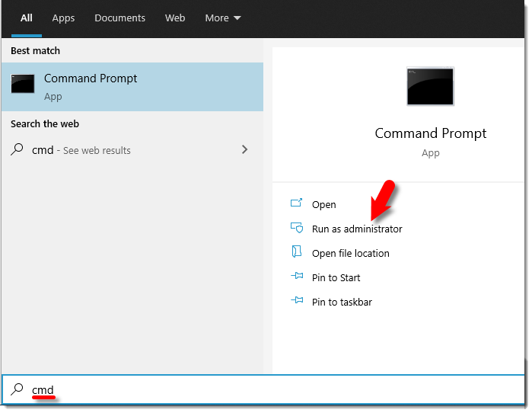Choose Run as administrator
The width and height of the screenshot is (532, 413).
(x=357, y=229)
